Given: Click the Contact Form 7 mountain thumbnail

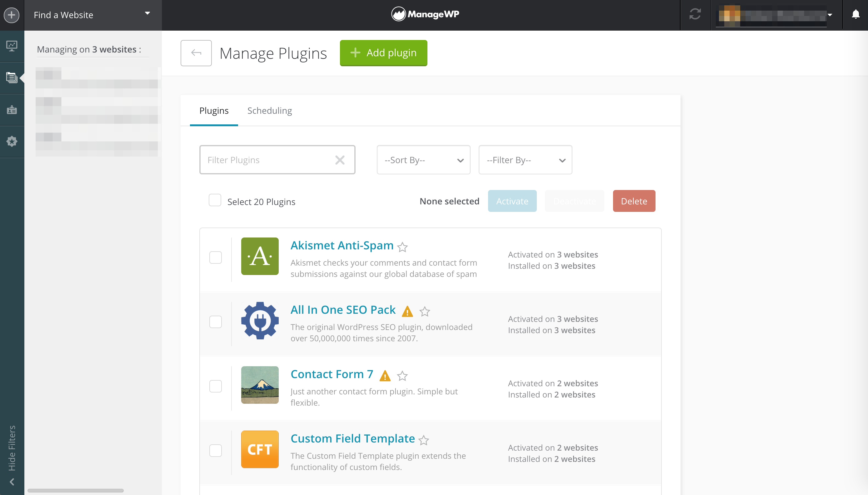Looking at the screenshot, I should pyautogui.click(x=260, y=385).
